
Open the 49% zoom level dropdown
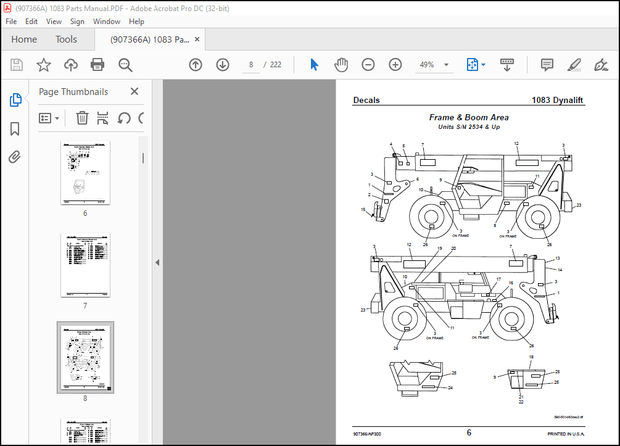coord(445,64)
